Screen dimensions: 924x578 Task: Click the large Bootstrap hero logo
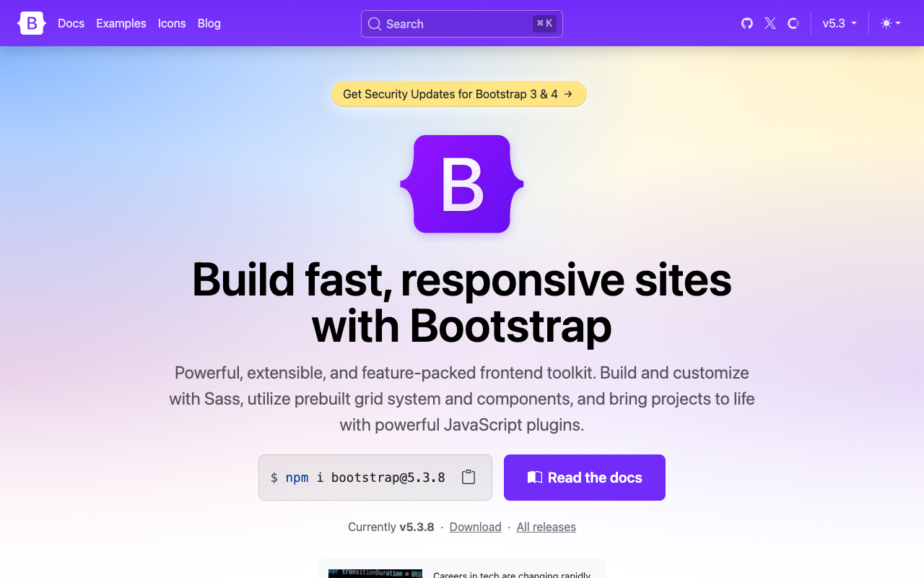[x=462, y=184]
